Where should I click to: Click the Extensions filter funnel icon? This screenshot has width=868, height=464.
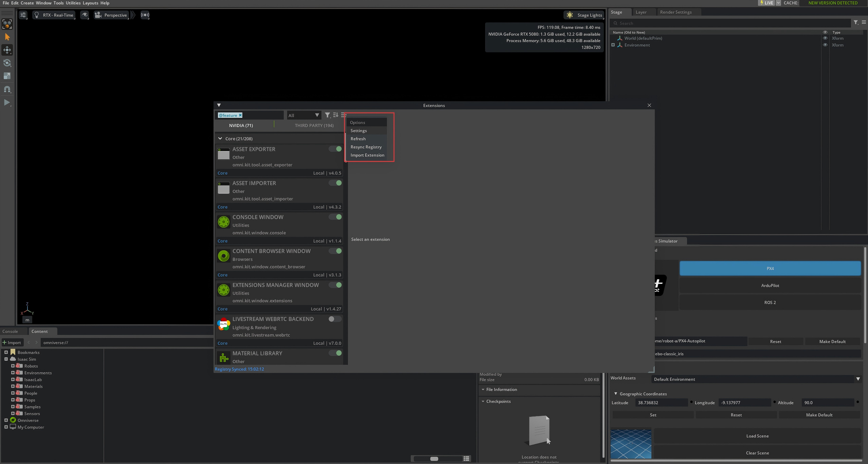pyautogui.click(x=327, y=115)
